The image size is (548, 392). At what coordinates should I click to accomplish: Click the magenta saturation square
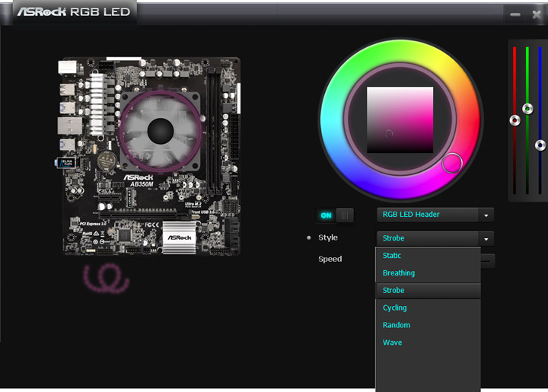[x=400, y=120]
